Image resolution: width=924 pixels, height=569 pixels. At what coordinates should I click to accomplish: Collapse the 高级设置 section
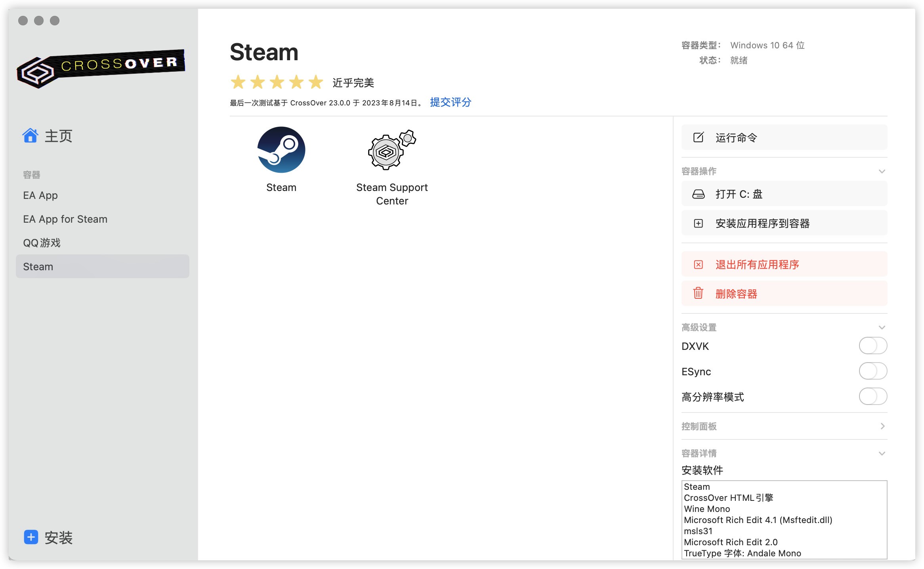[882, 327]
